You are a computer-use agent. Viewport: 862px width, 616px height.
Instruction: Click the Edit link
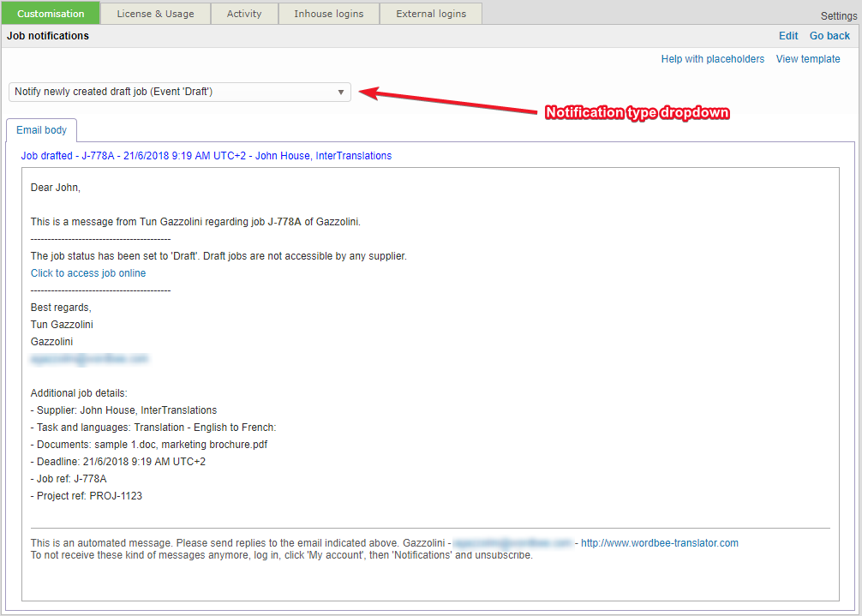pyautogui.click(x=788, y=35)
